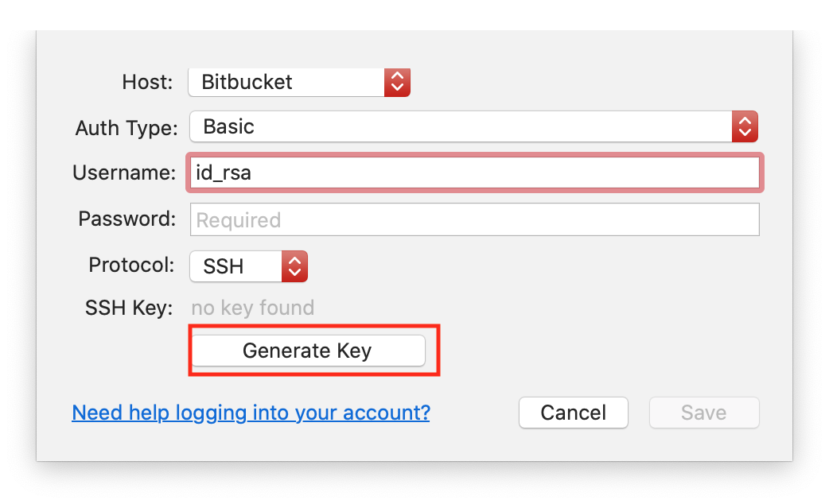Click the greyed-out Save button
This screenshot has width=829, height=504.
coord(704,413)
